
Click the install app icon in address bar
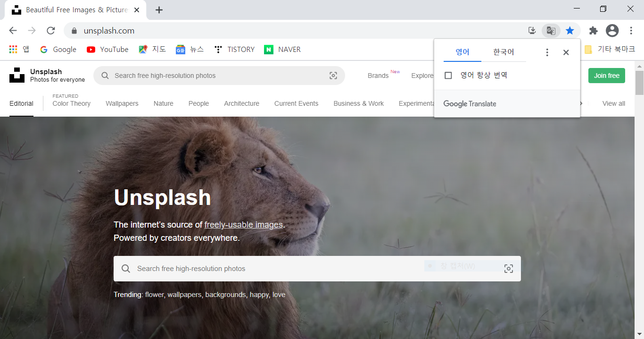click(x=532, y=31)
